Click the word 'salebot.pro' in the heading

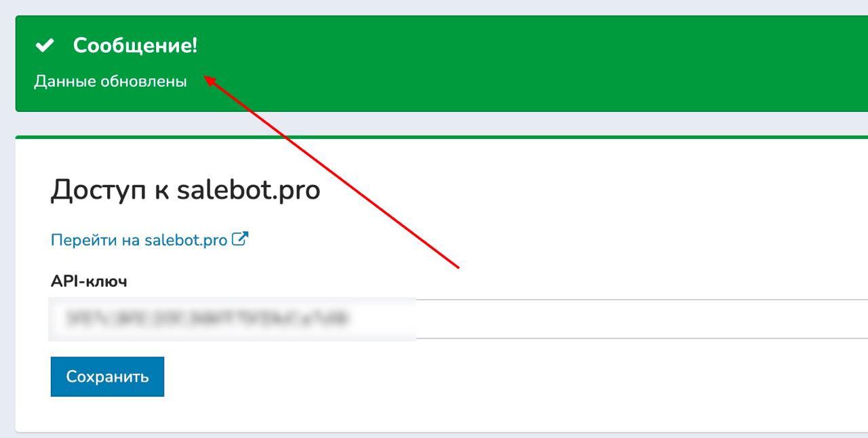coord(248,191)
